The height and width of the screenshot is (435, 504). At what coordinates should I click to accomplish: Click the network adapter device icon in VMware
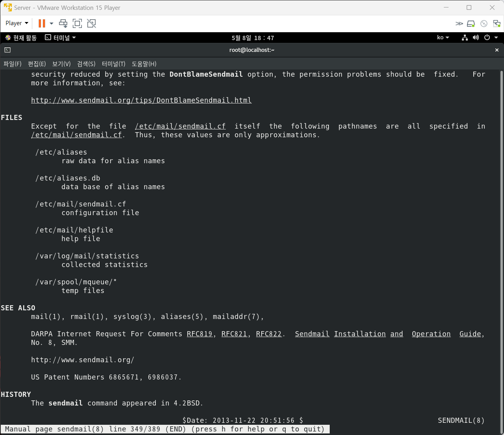pyautogui.click(x=497, y=24)
